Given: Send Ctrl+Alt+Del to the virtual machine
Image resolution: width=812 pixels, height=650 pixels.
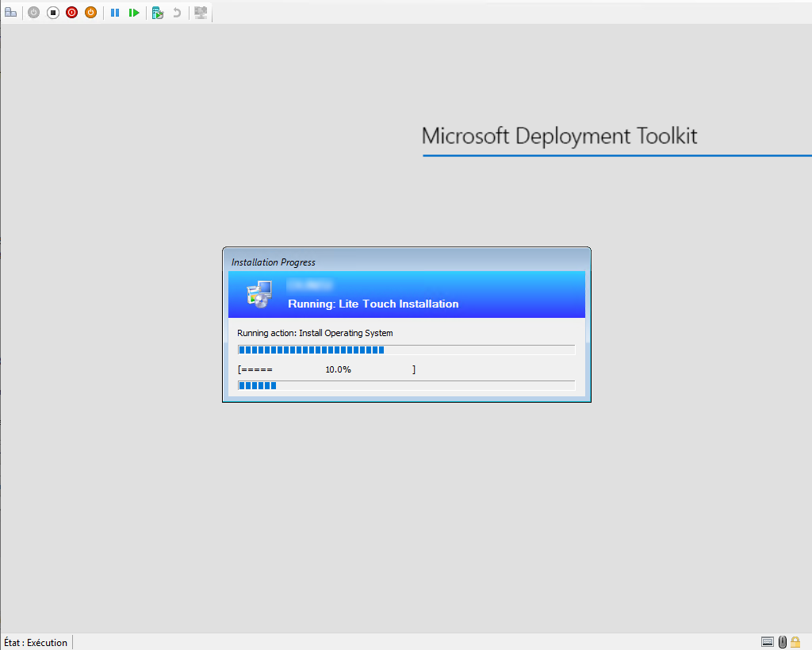Looking at the screenshot, I should click(11, 13).
